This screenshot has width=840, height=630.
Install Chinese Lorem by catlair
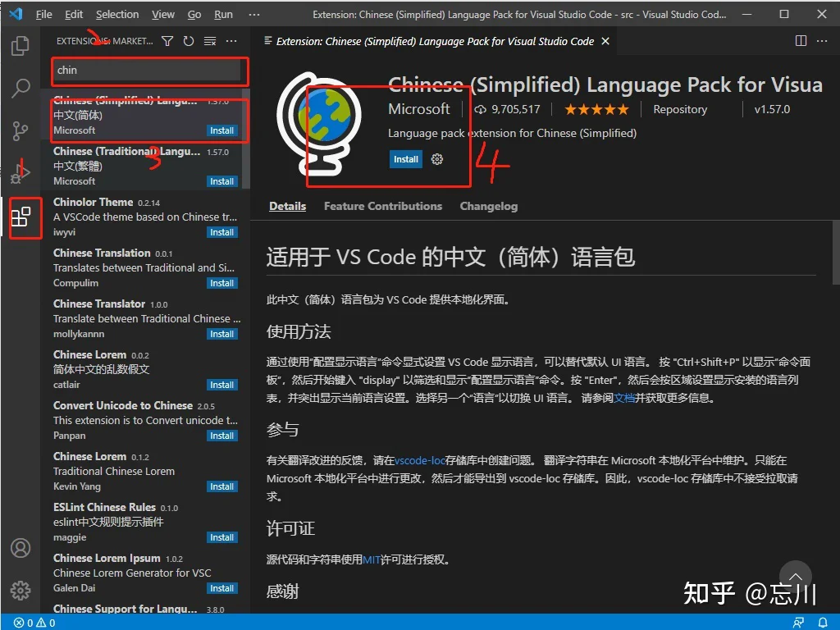click(221, 386)
